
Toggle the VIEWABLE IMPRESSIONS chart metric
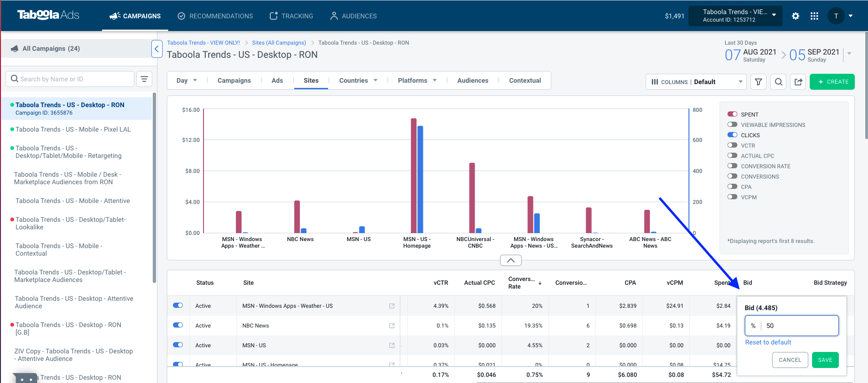732,125
